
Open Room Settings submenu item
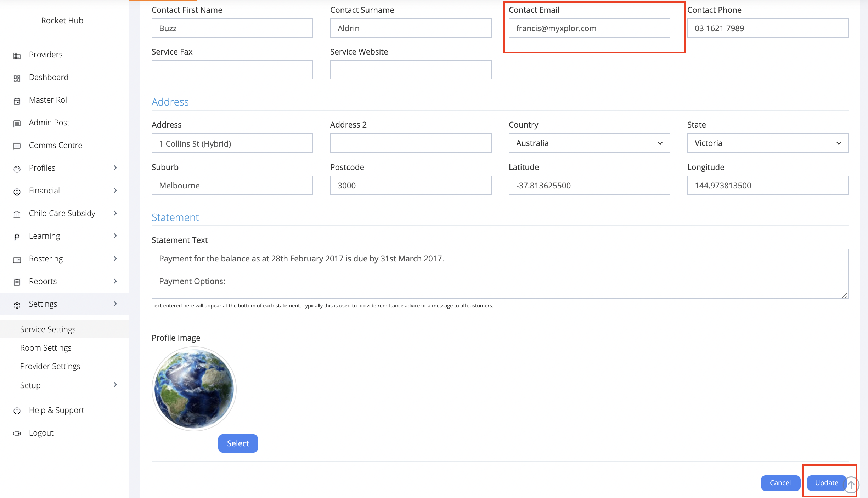46,348
